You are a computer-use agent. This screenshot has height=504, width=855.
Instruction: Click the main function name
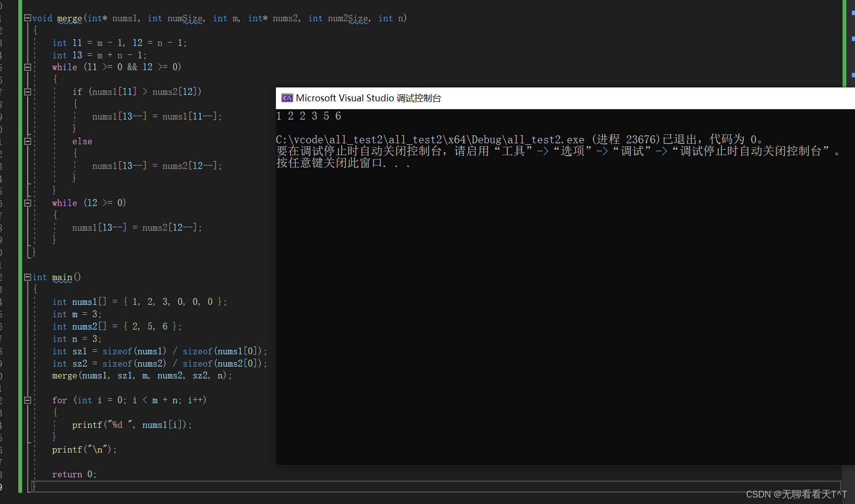point(62,277)
